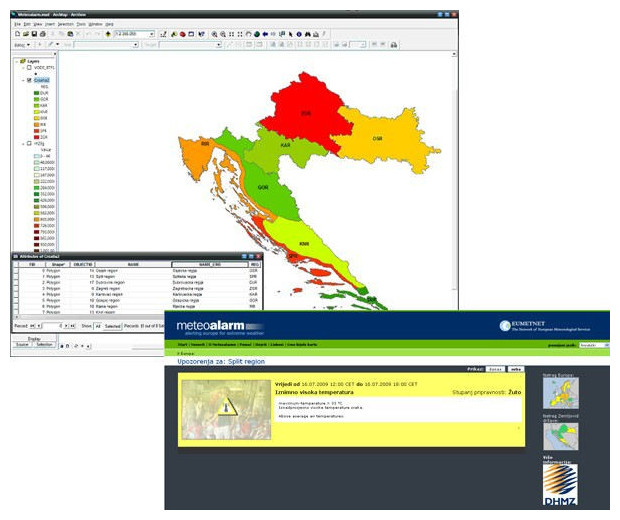Select row selector for Dubrovnik region
Screen dimensions: 620x520
[16, 282]
